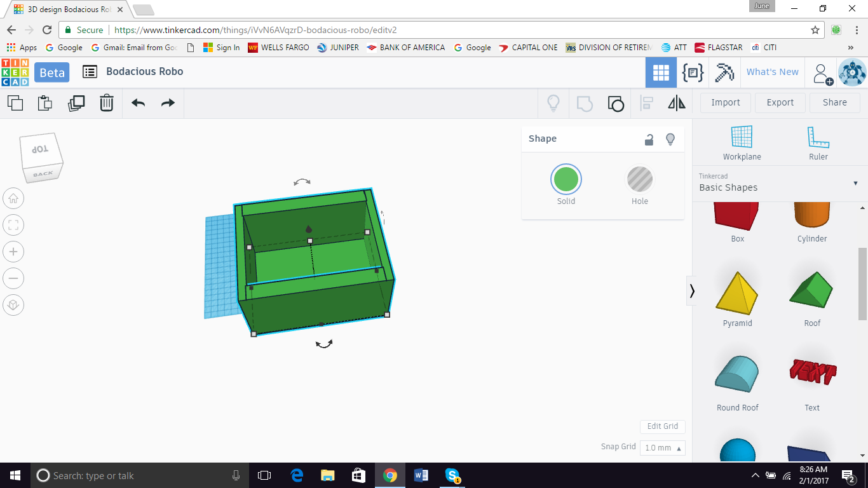Click the Show all lightbulb icon in toolbar
The image size is (868, 488).
click(553, 103)
